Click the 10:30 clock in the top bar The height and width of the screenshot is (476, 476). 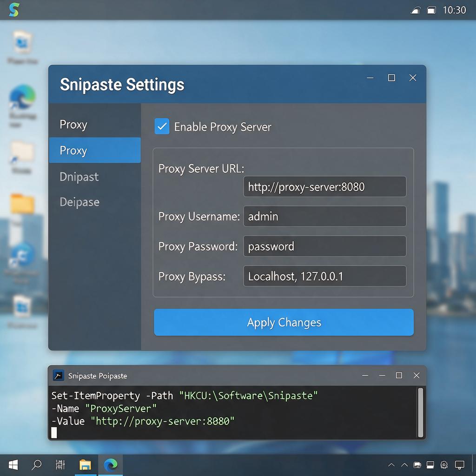(x=454, y=10)
